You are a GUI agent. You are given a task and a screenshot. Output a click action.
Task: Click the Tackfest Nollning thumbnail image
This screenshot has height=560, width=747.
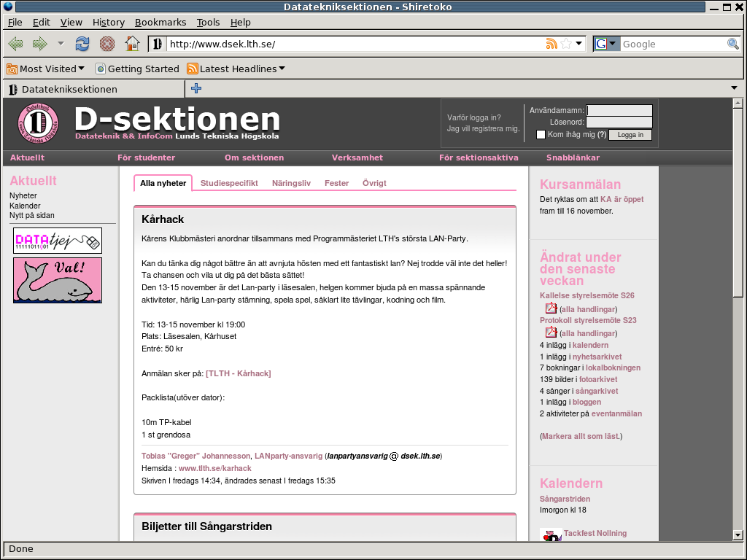coord(551,534)
